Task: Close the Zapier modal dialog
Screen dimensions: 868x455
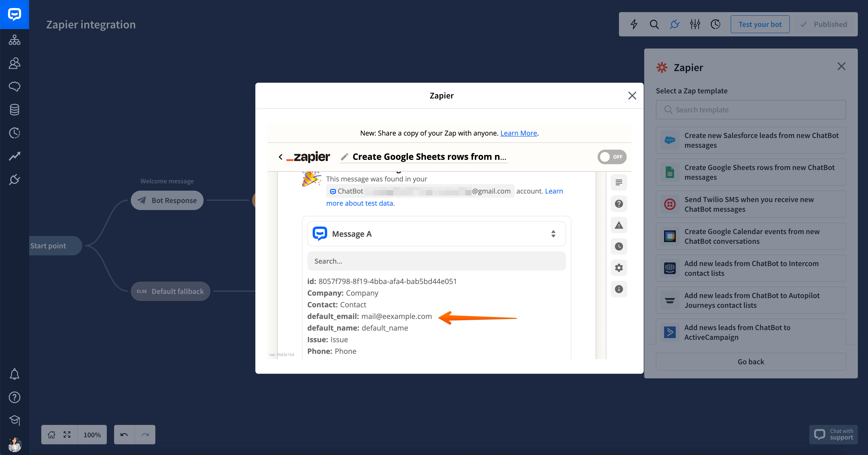Action: pyautogui.click(x=632, y=96)
